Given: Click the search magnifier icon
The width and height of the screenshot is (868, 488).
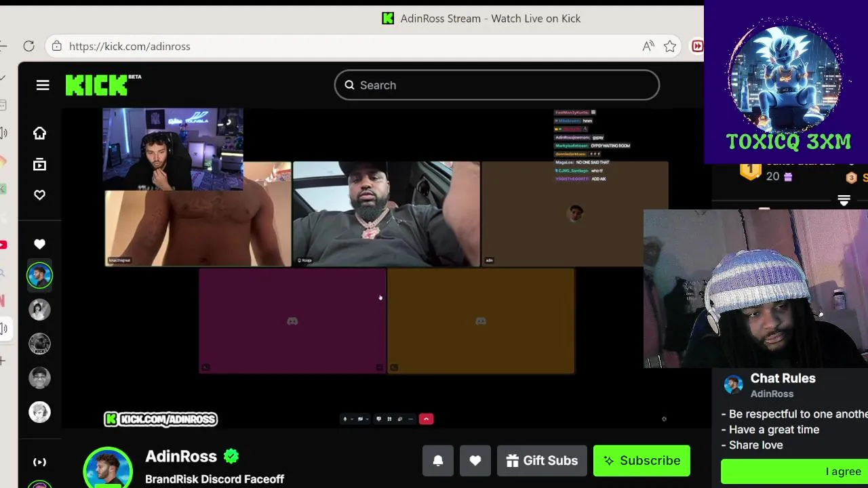Looking at the screenshot, I should click(349, 85).
